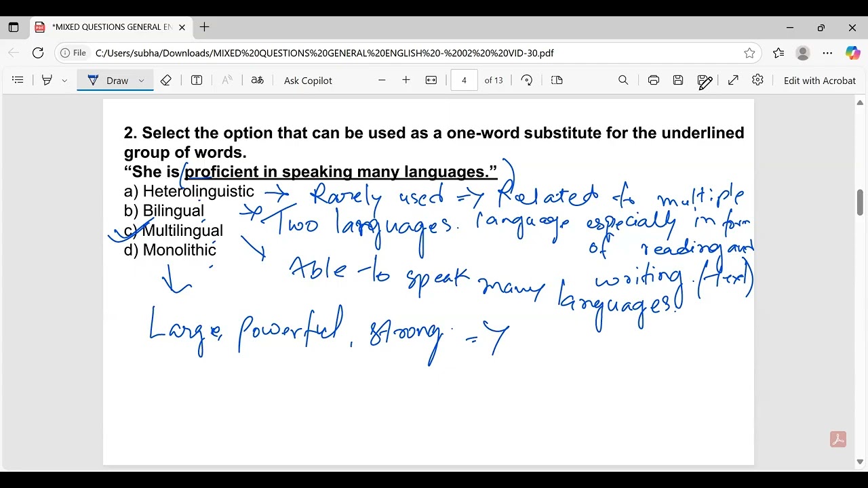868x488 pixels.
Task: Rotate the PDF page
Action: click(x=527, y=80)
